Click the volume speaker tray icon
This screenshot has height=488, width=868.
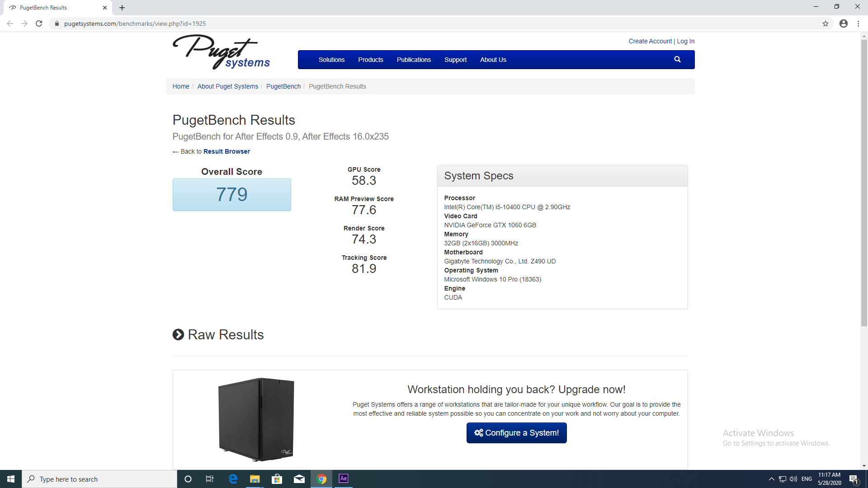[793, 479]
